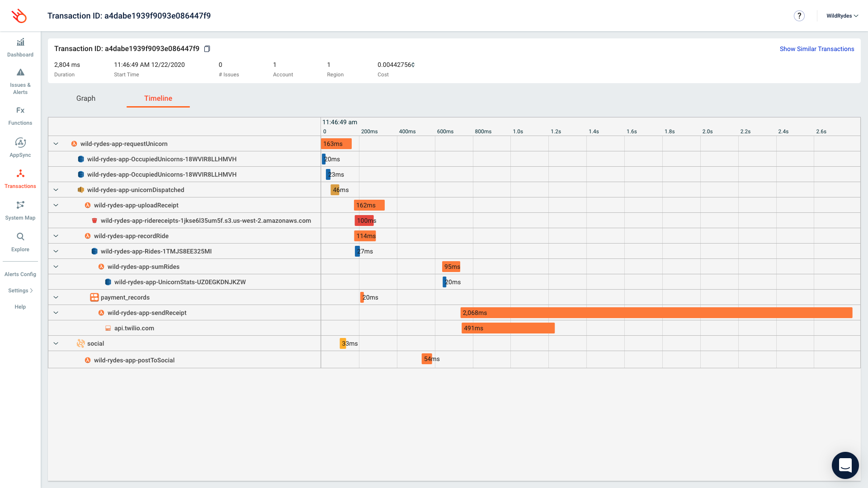Open the help question mark icon
The width and height of the screenshot is (868, 488).
tap(799, 16)
